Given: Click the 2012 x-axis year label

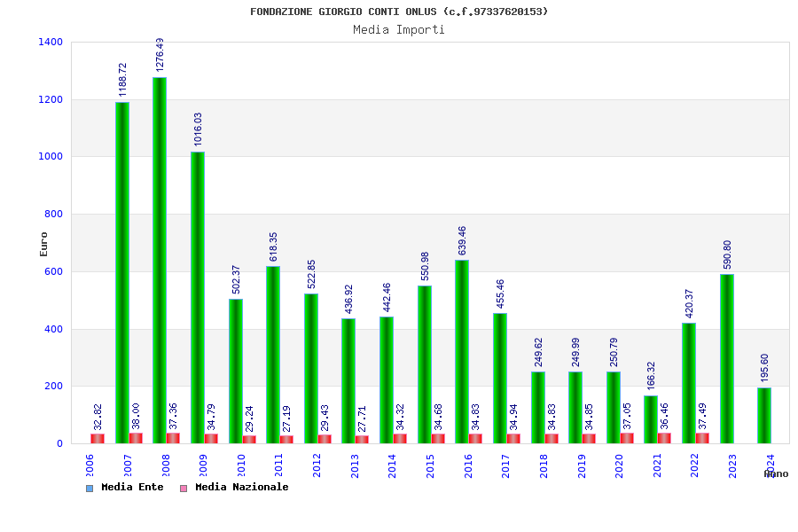Looking at the screenshot, I should pos(317,465).
